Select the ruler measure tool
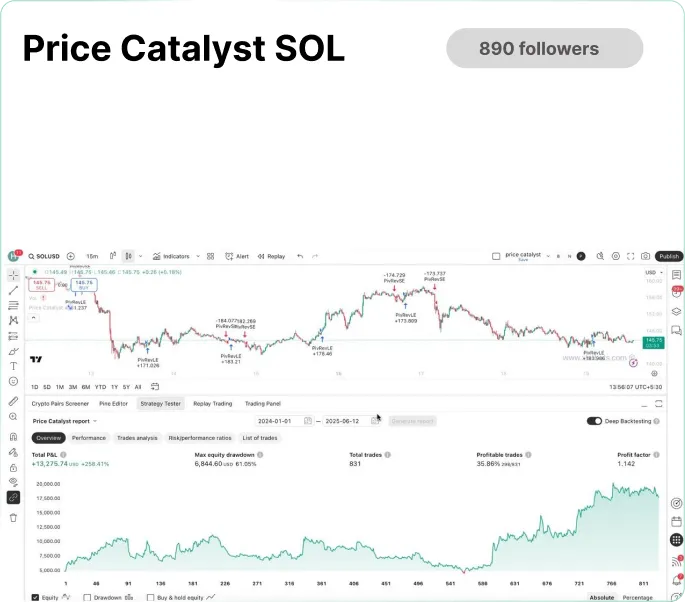Viewport: 685px width, 602px height. (14, 401)
